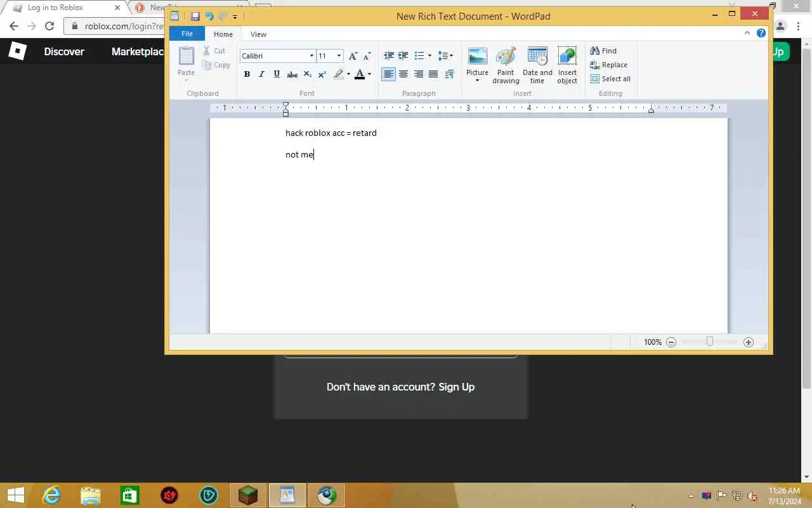Switch to the View ribbon tab
This screenshot has height=508, width=812.
258,34
